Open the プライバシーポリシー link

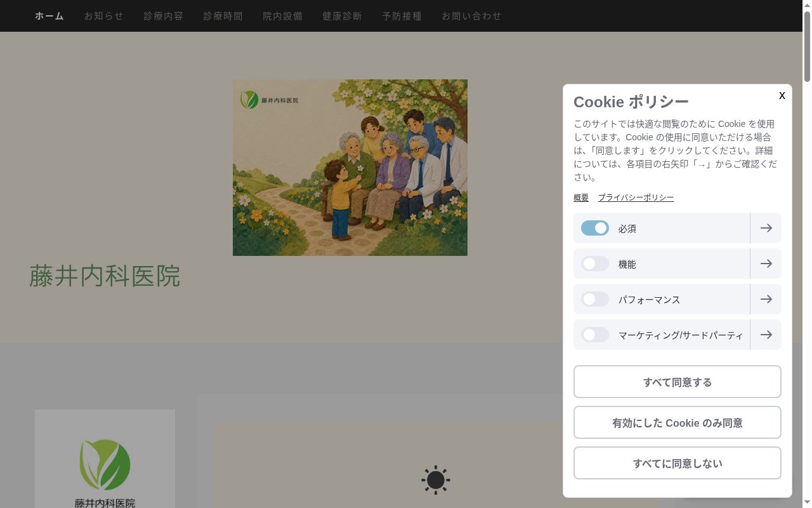(636, 197)
